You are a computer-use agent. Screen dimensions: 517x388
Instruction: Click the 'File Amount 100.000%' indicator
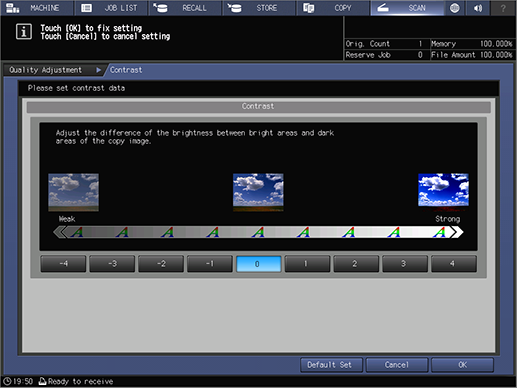pyautogui.click(x=472, y=55)
